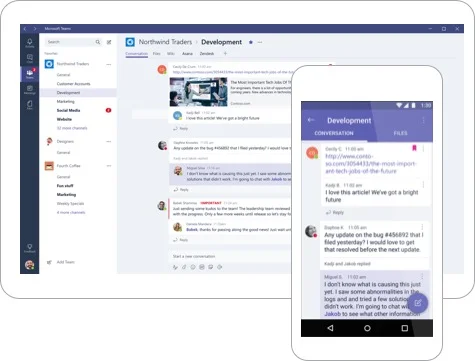The height and width of the screenshot is (361, 475).
Task: Open options on Kadji's phone reply
Action: coord(423,185)
